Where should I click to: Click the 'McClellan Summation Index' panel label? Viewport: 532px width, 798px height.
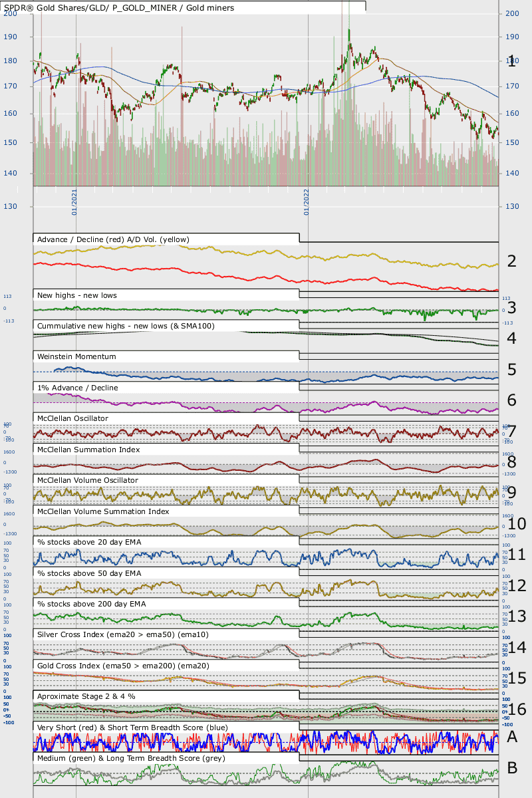(x=88, y=450)
